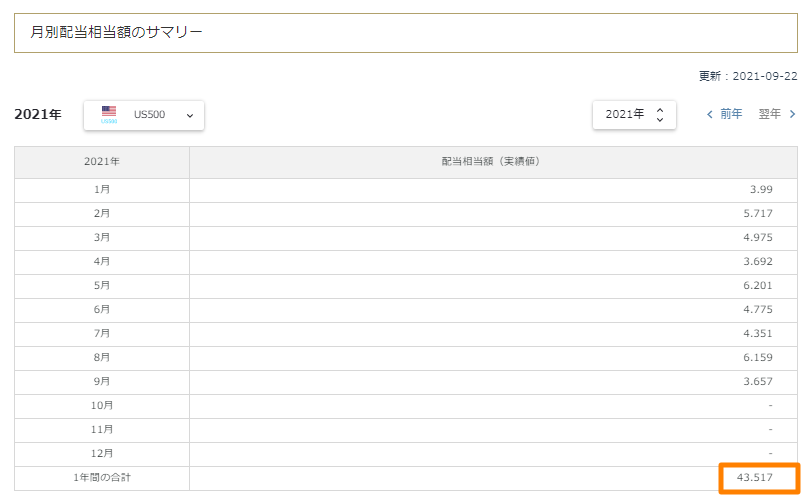The image size is (809, 500).
Task: Click the highlighted annual total 43.517
Action: 758,478
